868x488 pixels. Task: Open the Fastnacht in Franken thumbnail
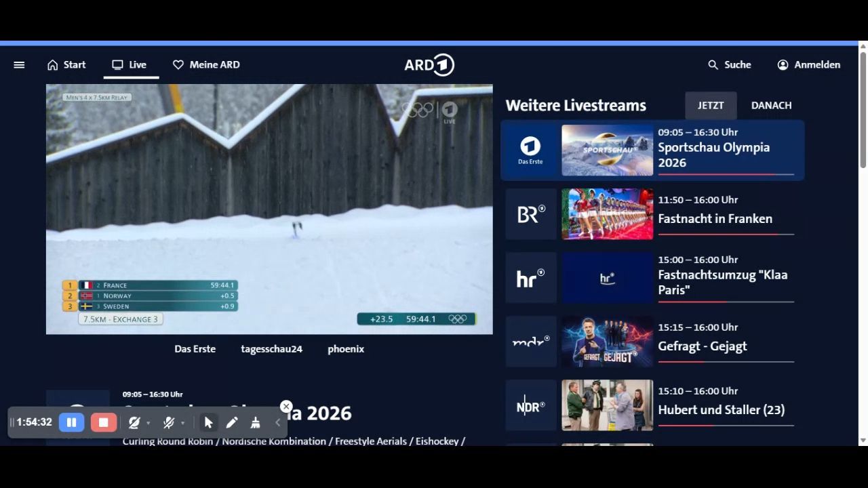point(607,214)
